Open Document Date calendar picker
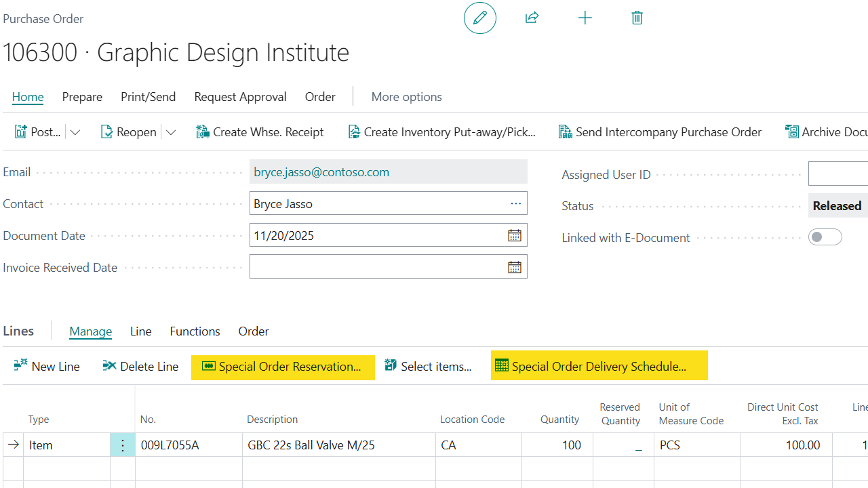Screen dimensions: 868x488 coord(515,236)
